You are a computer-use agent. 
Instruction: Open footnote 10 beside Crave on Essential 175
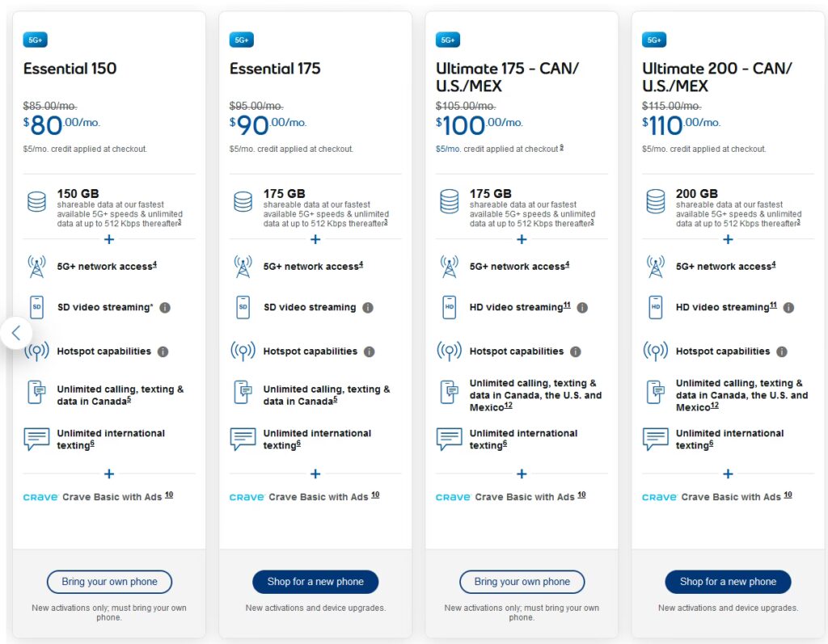375,495
